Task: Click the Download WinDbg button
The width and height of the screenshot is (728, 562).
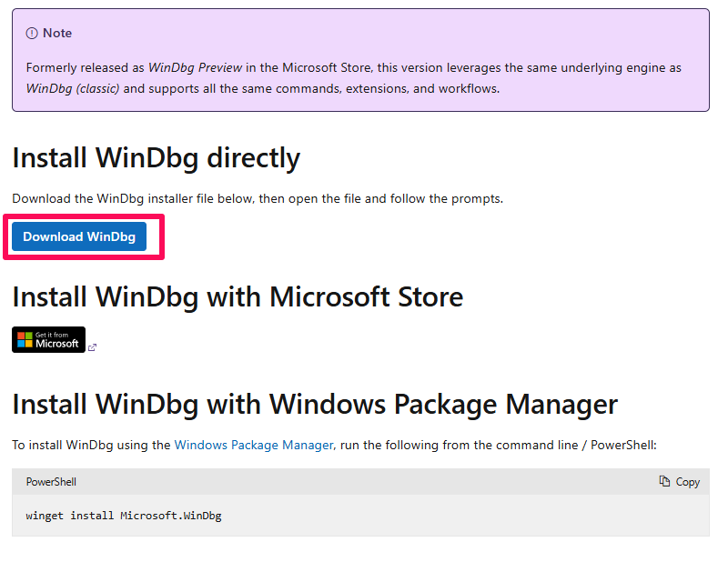Action: tap(79, 236)
